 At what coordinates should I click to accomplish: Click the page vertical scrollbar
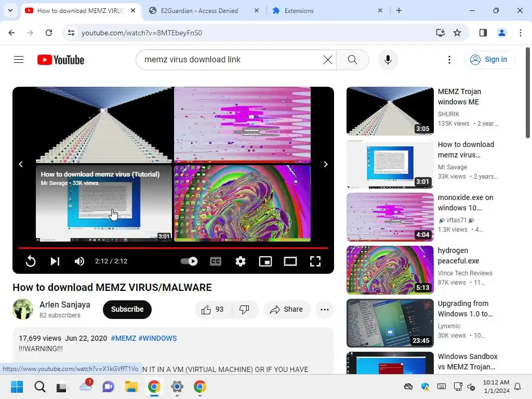click(528, 93)
